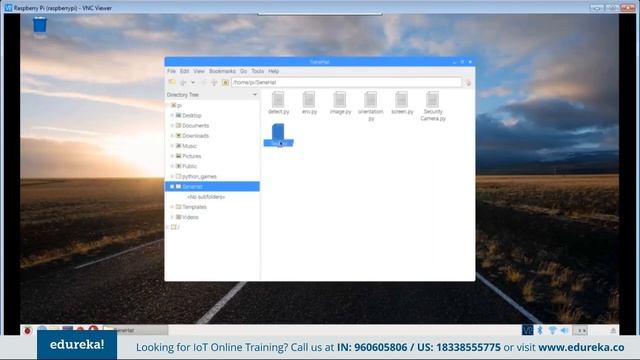
Task: Open the View menu
Action: coord(199,71)
